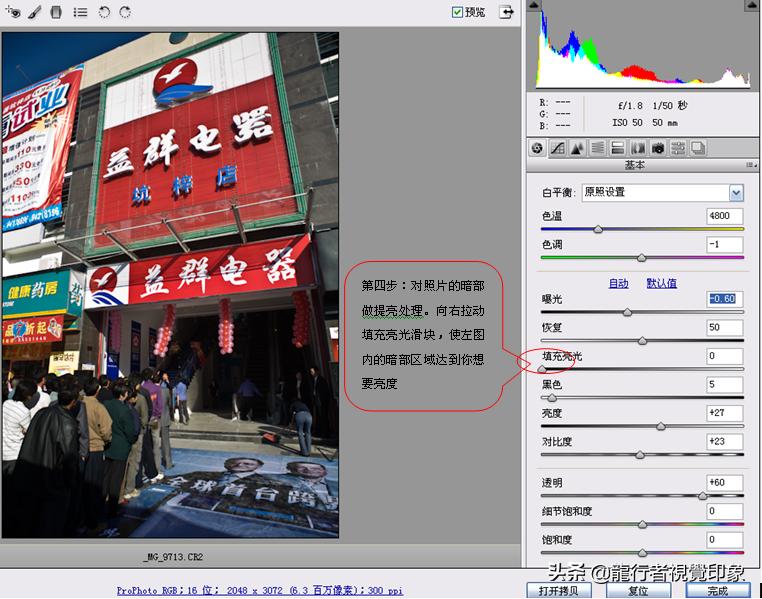Click the file name _MG_9713.CR2

173,557
